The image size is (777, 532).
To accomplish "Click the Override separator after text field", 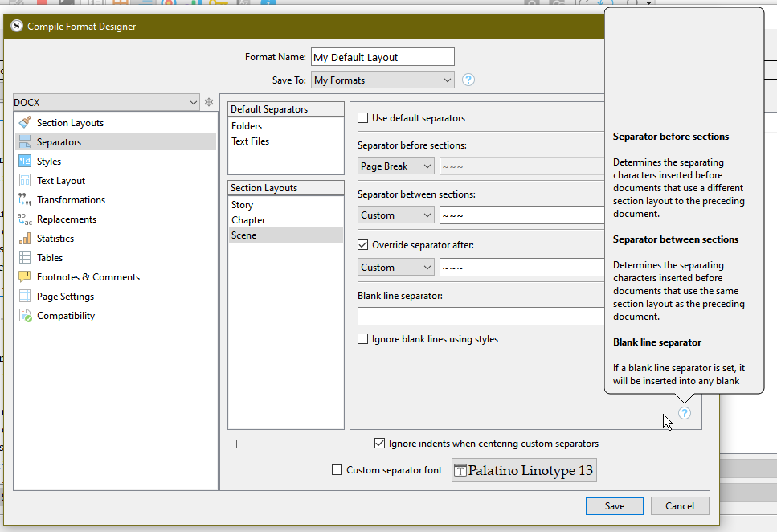I will click(x=521, y=268).
